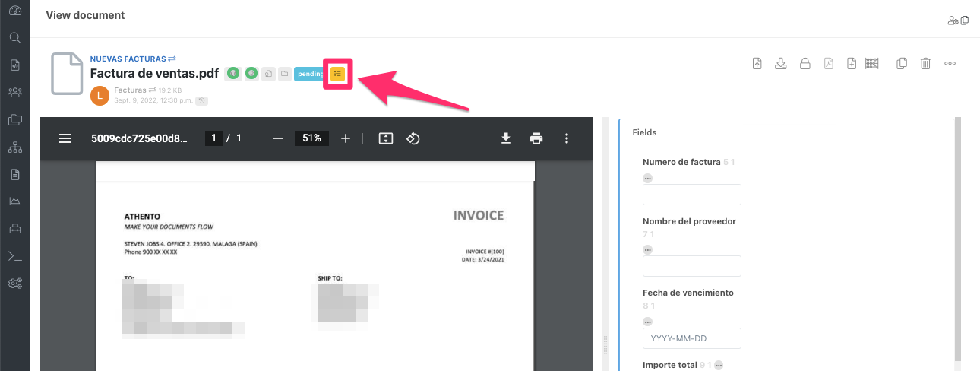
Task: Print the PDF from viewer toolbar
Action: [536, 138]
